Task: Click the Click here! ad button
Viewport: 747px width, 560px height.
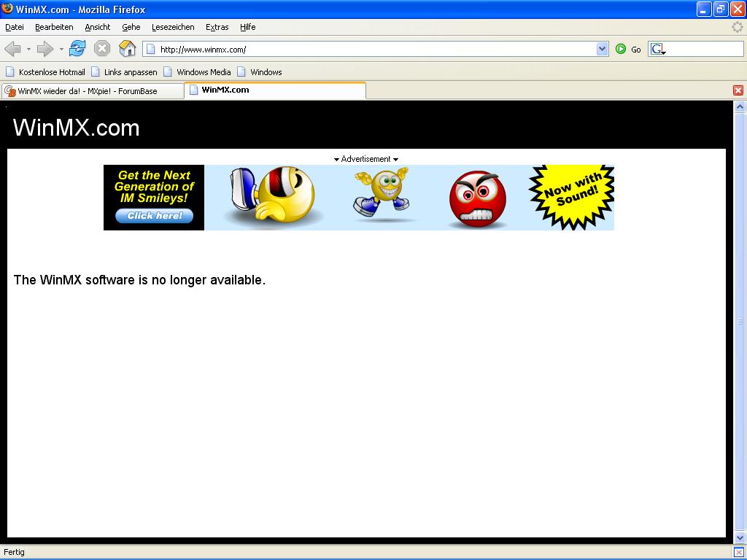Action: (x=155, y=216)
